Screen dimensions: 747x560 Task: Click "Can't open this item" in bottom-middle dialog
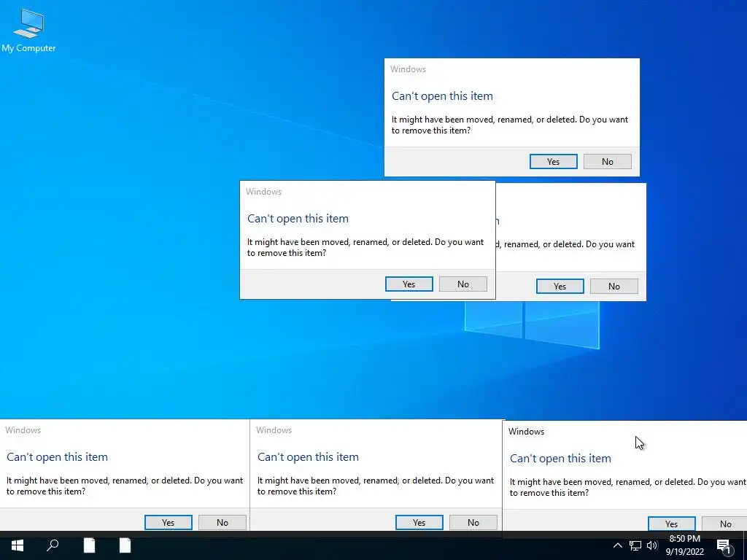pos(308,457)
